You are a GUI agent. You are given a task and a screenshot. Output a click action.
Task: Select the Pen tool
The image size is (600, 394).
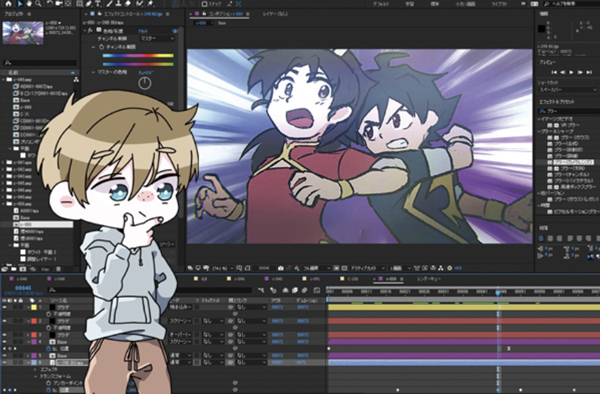click(89, 4)
